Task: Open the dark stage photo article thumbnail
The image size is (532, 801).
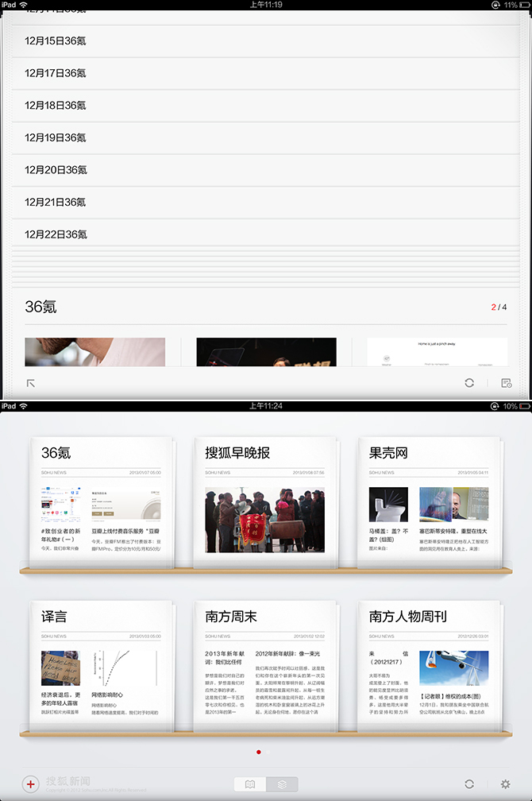Action: [x=267, y=352]
